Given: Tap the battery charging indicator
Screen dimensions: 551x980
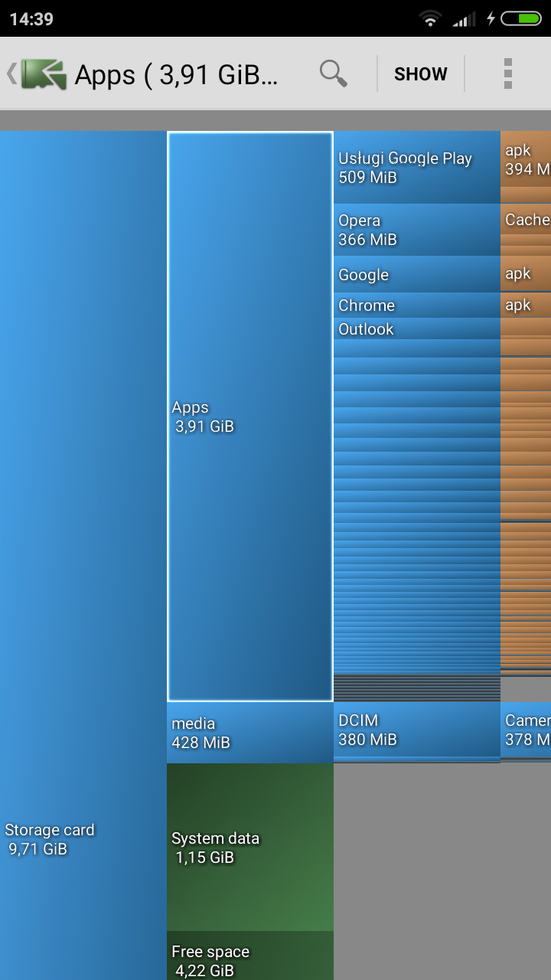Looking at the screenshot, I should (519, 18).
